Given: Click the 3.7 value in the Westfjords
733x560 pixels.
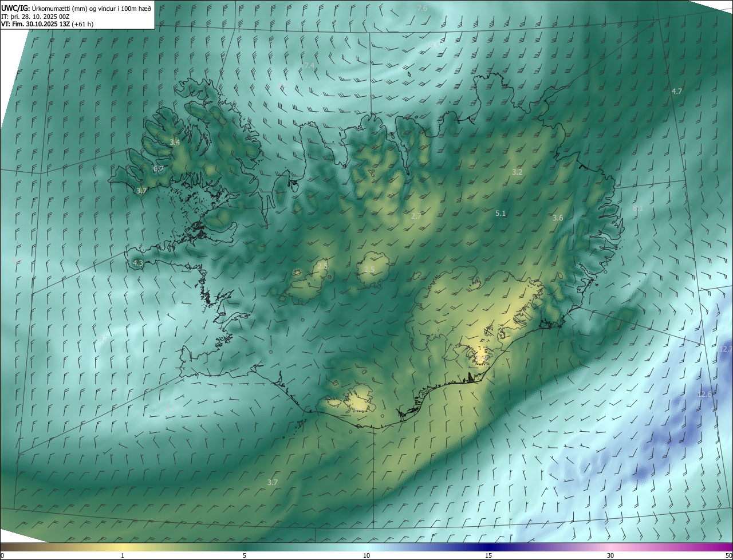Looking at the screenshot, I should click(x=141, y=191).
